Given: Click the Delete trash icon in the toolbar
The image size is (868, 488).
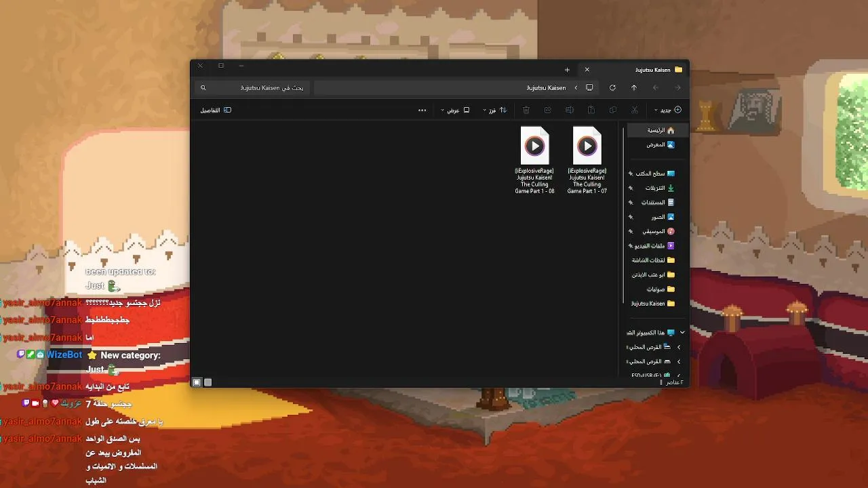Looking at the screenshot, I should click(526, 110).
